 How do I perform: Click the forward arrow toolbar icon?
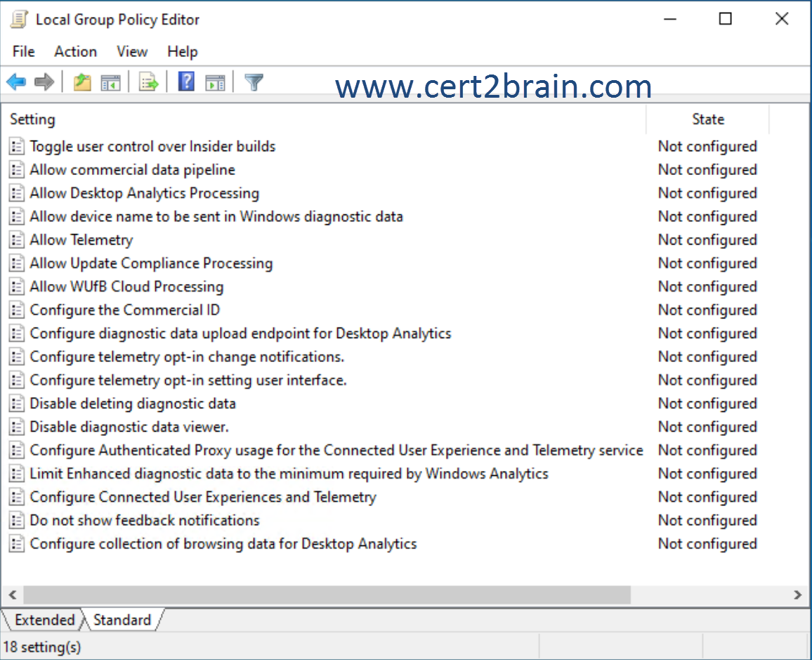[x=44, y=82]
